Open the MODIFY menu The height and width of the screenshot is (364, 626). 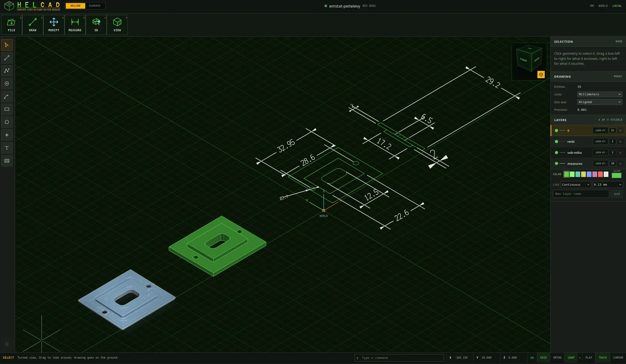(x=54, y=25)
